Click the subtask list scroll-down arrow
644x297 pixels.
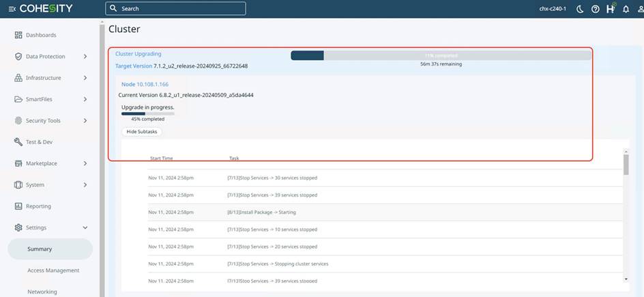[x=626, y=279]
